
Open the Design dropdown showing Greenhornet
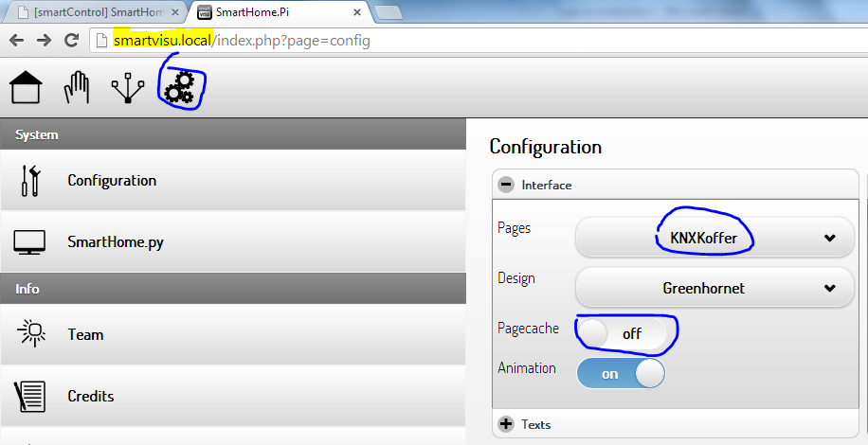[714, 288]
